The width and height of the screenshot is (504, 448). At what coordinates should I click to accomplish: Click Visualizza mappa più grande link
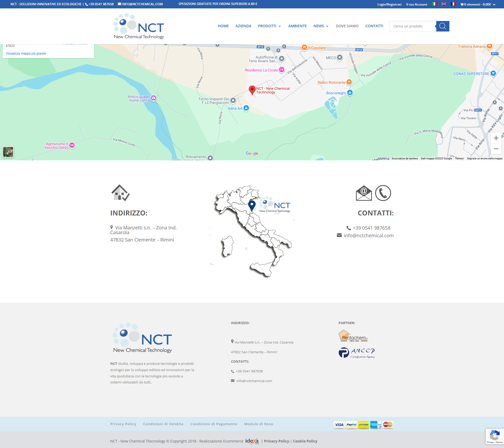tap(26, 54)
